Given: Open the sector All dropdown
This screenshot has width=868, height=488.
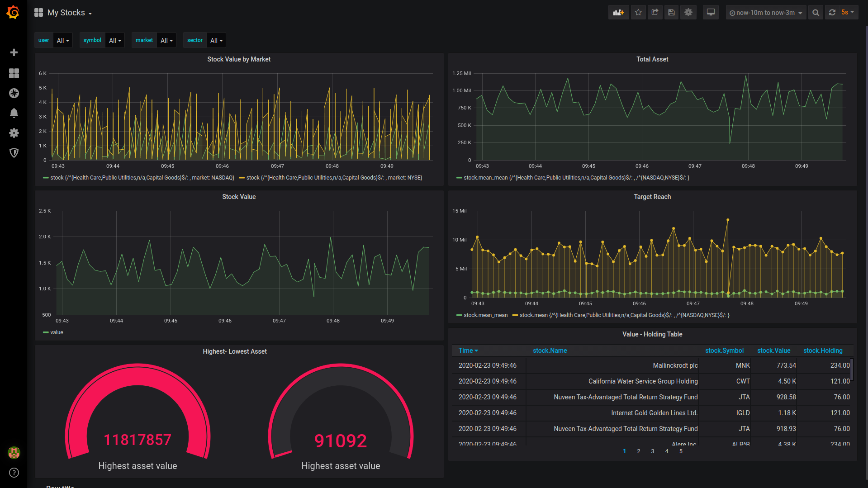Looking at the screenshot, I should coord(216,40).
